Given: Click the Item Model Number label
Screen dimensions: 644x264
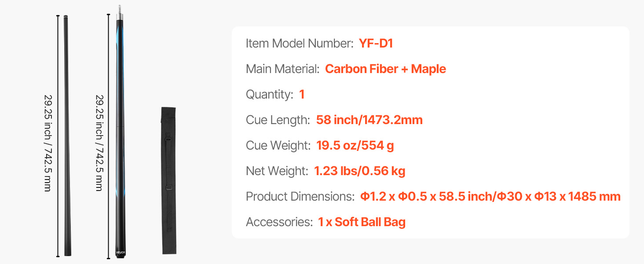Looking at the screenshot, I should 300,43.
